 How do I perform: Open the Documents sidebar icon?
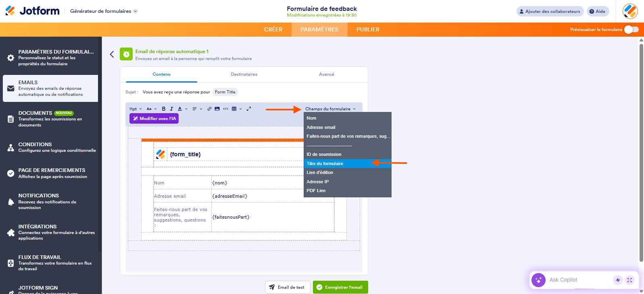coord(11,119)
